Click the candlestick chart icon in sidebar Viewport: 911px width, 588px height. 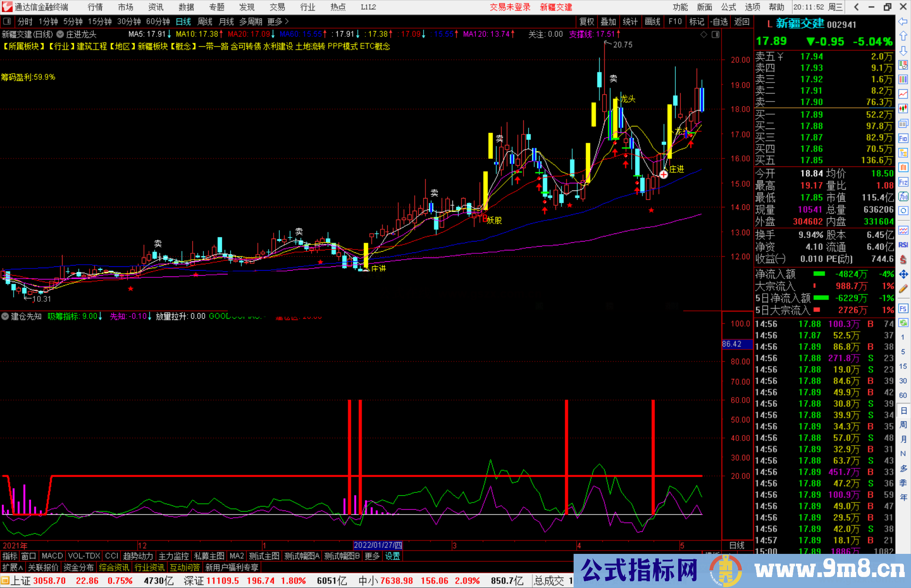(x=903, y=108)
